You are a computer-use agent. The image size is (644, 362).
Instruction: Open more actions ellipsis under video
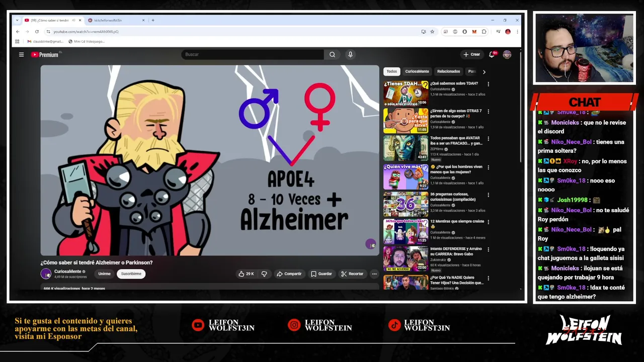[x=374, y=274]
